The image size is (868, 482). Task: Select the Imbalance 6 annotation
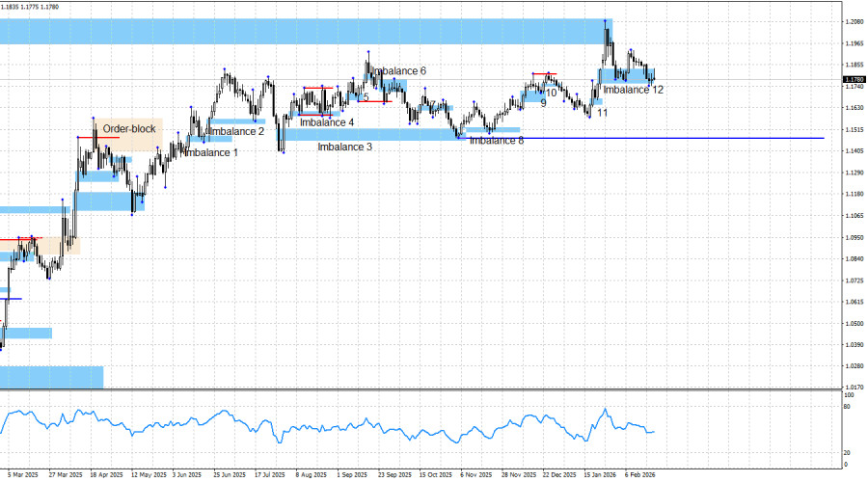398,71
